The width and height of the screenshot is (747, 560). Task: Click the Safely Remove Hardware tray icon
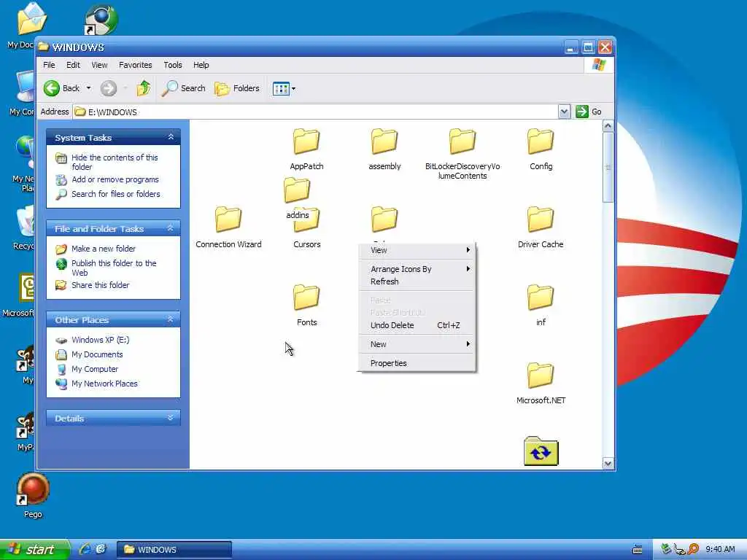666,549
